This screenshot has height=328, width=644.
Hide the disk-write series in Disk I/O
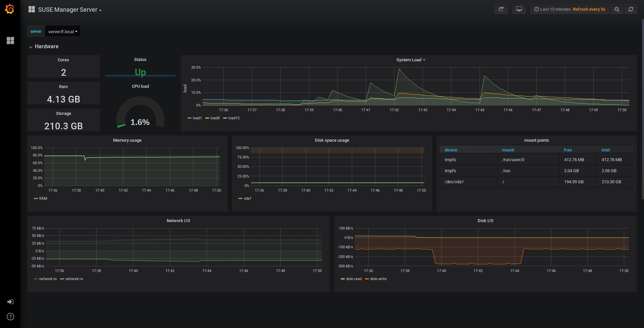(378, 279)
